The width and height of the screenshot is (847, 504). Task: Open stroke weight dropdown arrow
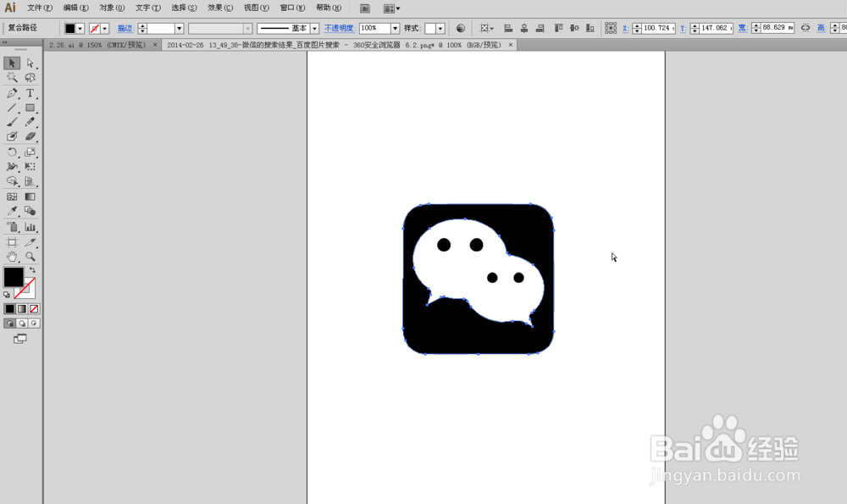180,29
